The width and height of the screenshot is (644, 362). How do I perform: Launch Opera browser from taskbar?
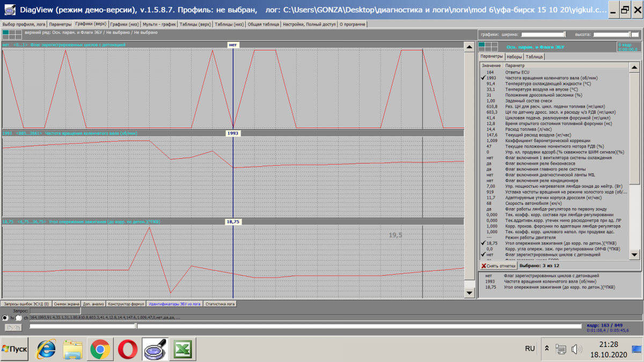click(127, 349)
